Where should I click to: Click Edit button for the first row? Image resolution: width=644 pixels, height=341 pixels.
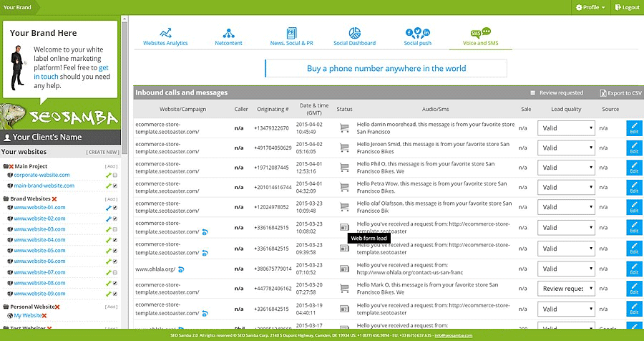click(633, 128)
